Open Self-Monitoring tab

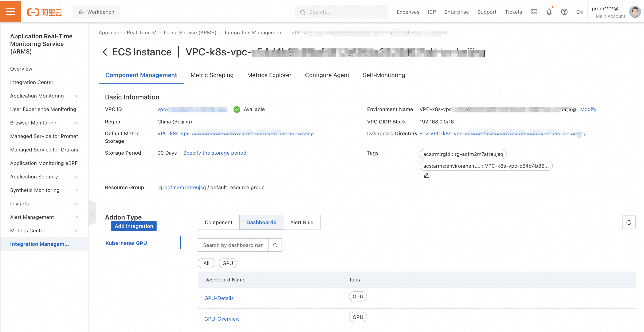384,75
